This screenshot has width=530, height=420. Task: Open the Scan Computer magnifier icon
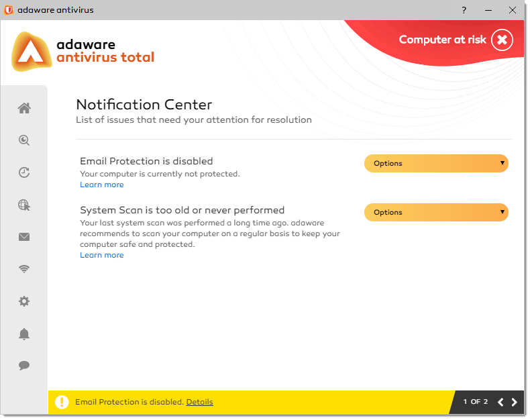point(24,140)
